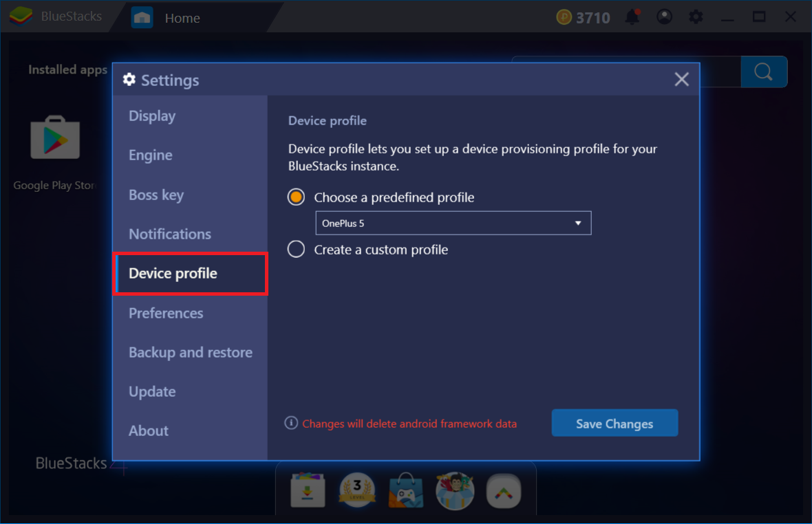Open the colored arrow dock icon
812x524 pixels.
pos(503,491)
